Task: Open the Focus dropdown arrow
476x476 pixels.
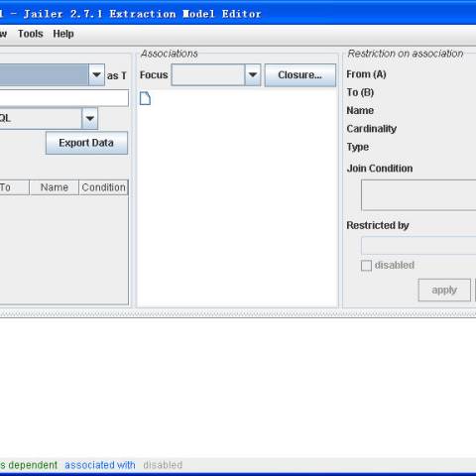Action: (253, 75)
